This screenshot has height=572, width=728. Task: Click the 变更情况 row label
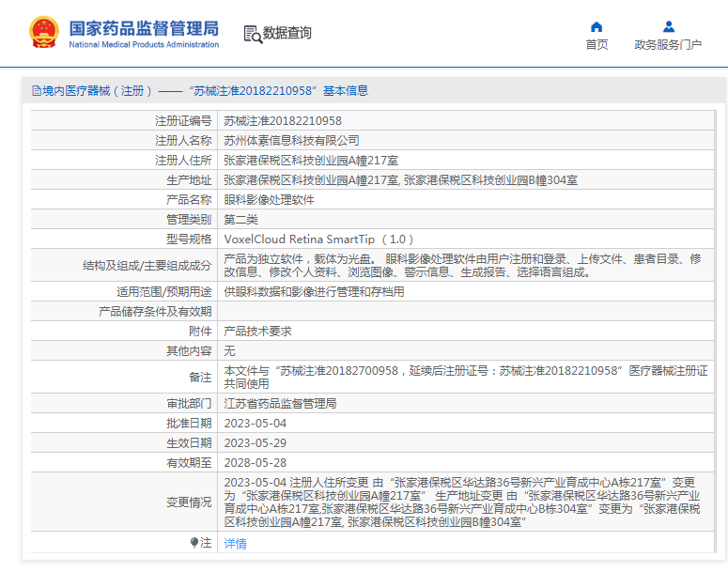tap(190, 502)
